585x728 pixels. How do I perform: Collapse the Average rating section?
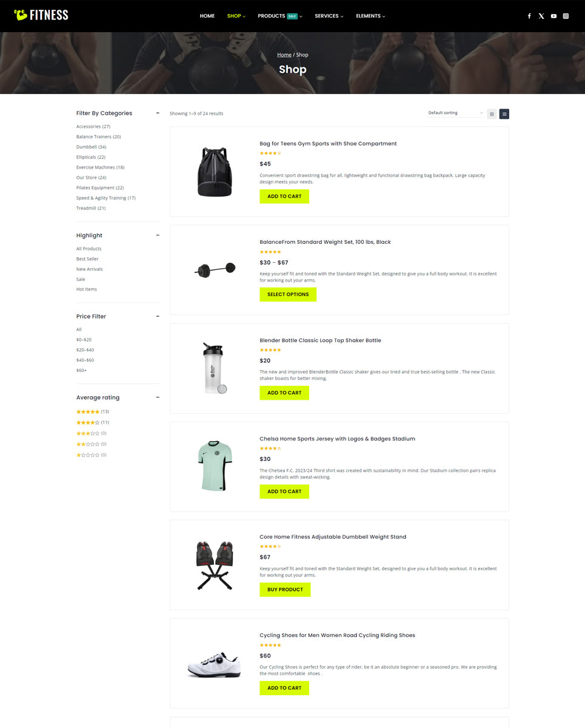coord(158,397)
